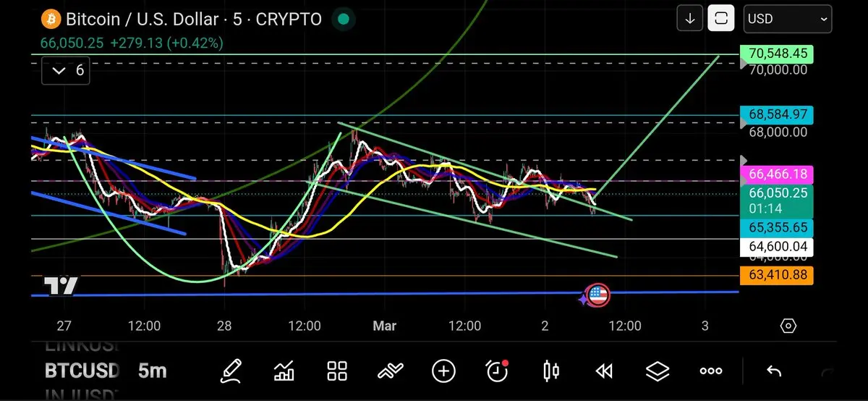Click the TradingView logo on the chart
868x401 pixels.
coord(61,287)
